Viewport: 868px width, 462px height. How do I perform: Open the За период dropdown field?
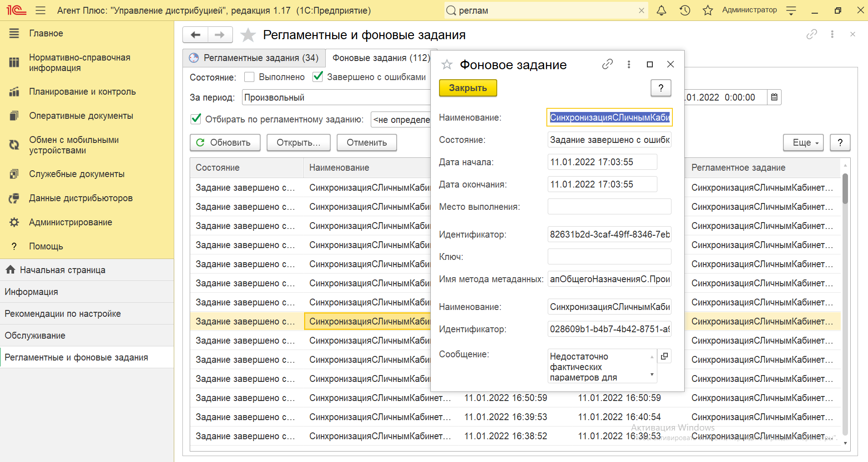point(336,97)
